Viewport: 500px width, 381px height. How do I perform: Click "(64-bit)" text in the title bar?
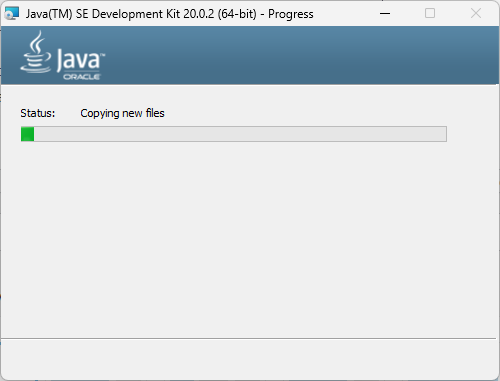coord(237,14)
